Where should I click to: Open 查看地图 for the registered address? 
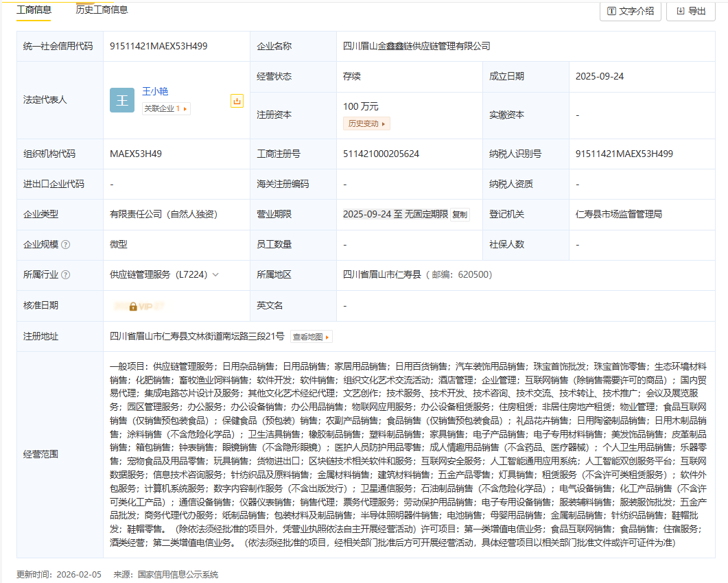[311, 337]
